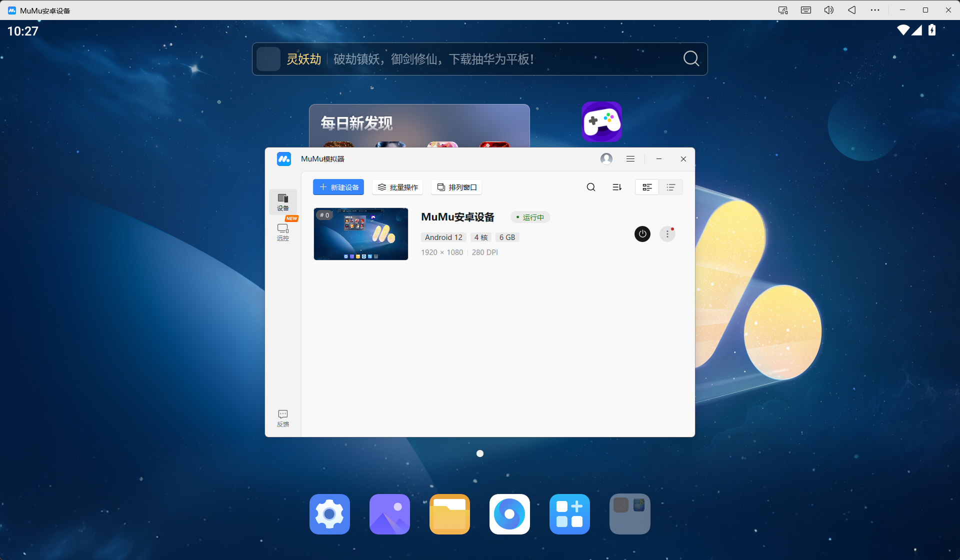Open the 批量操作 batch operations menu
Screen dimensions: 960x560
[x=397, y=186]
